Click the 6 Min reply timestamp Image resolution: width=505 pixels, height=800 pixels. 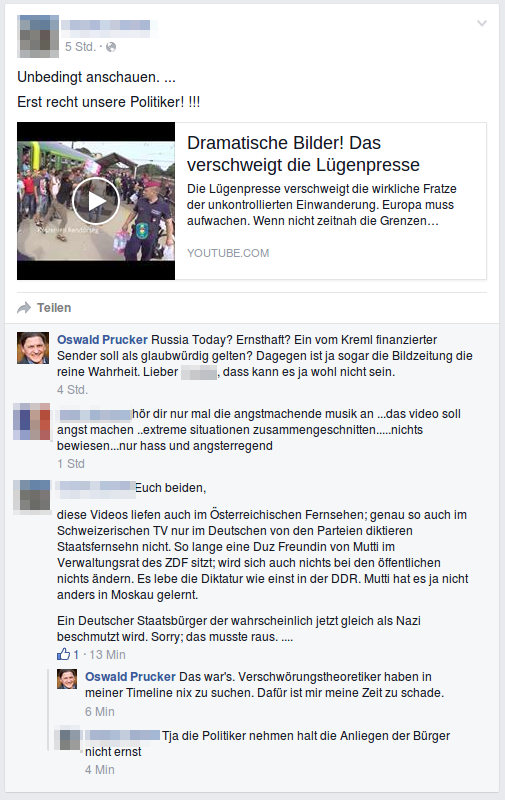(100, 712)
